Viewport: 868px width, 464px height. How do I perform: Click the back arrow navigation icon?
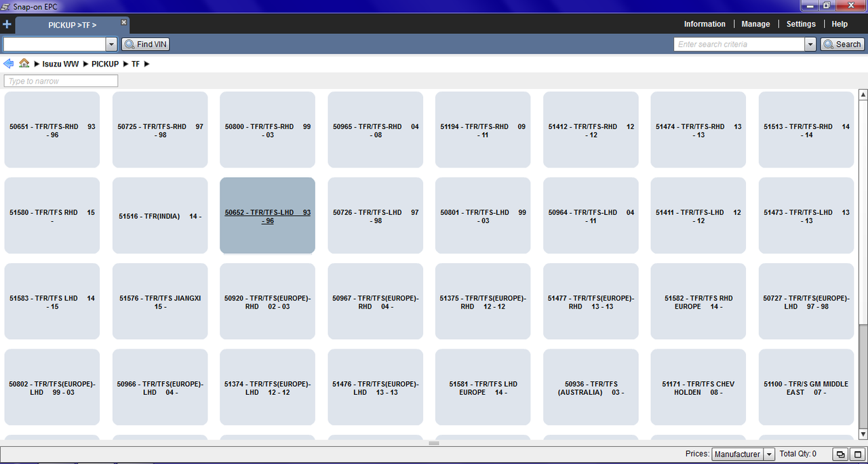coord(8,64)
